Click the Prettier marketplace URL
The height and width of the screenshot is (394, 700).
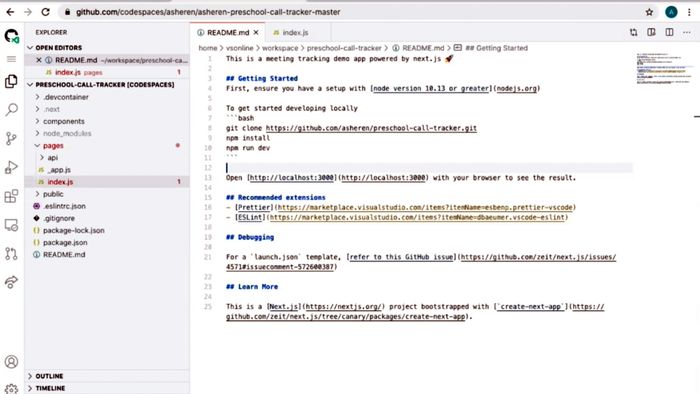[x=425, y=207]
